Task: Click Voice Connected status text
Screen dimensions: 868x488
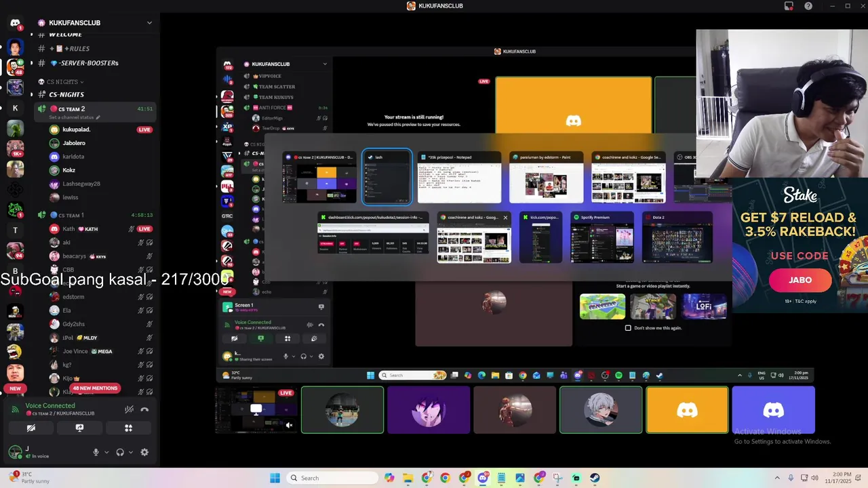Action: (x=50, y=405)
